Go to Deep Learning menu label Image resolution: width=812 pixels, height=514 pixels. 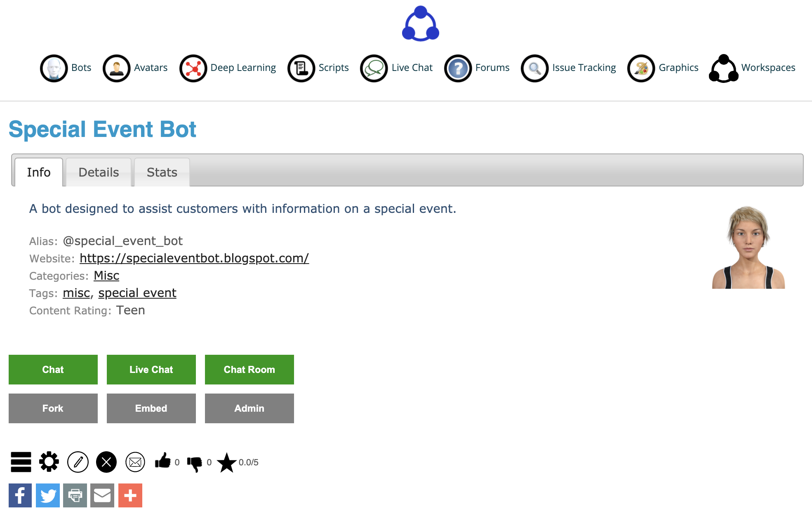click(243, 68)
